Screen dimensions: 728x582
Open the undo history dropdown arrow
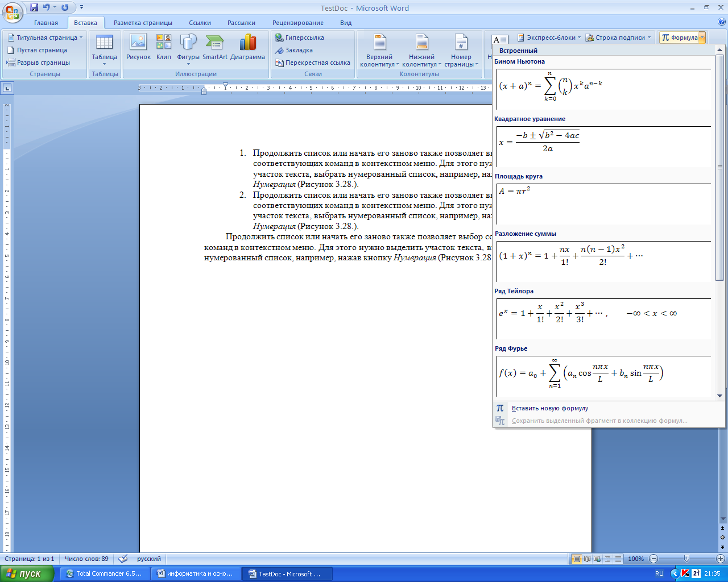[55, 7]
